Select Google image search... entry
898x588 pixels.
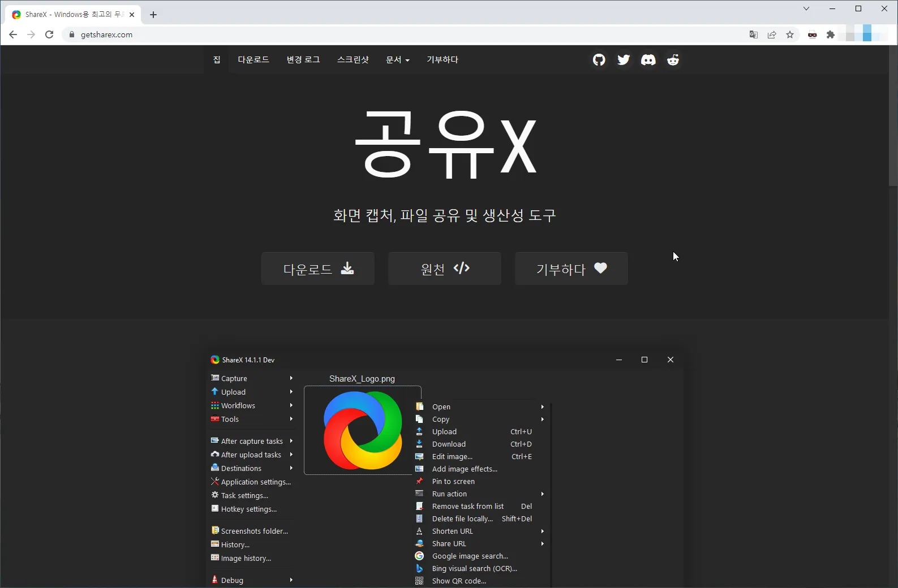point(480,556)
